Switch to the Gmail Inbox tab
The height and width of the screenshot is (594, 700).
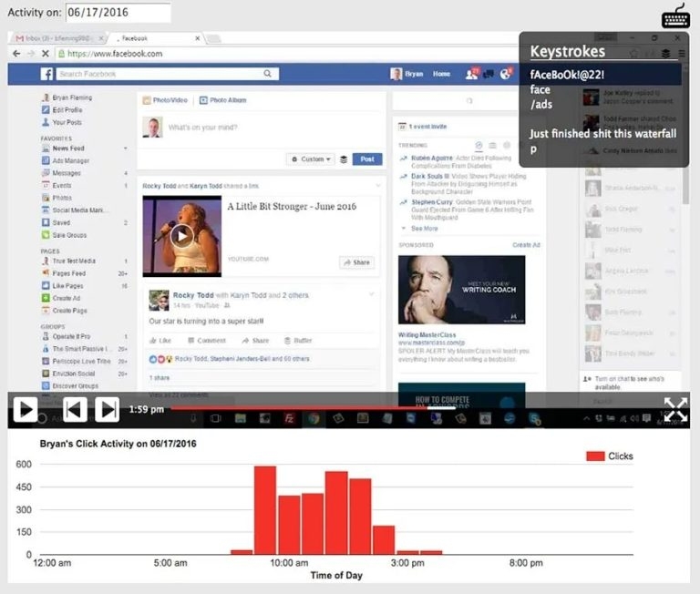[55, 38]
